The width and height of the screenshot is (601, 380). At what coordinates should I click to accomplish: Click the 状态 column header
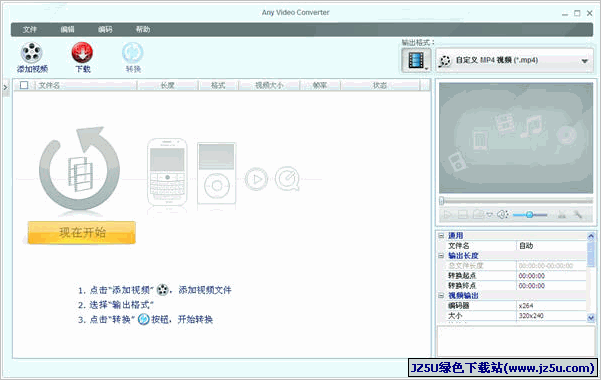coord(380,85)
